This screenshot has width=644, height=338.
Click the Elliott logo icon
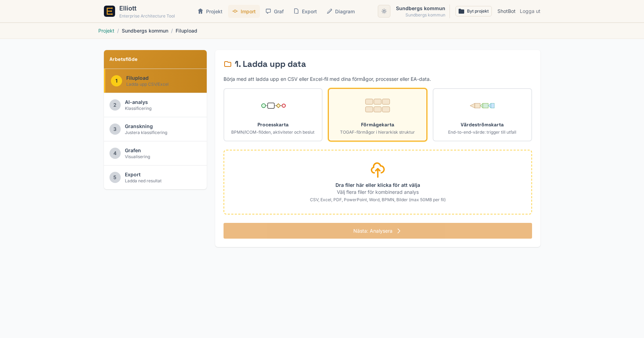(x=109, y=11)
